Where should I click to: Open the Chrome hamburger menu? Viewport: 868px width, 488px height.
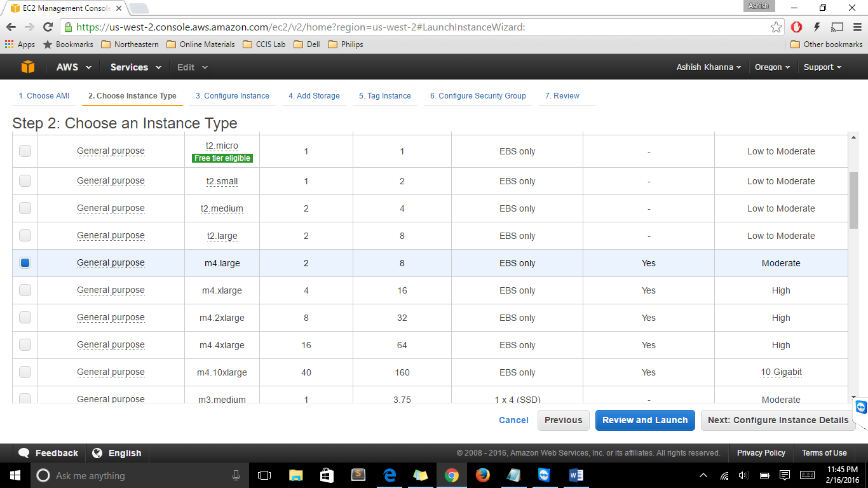(856, 27)
